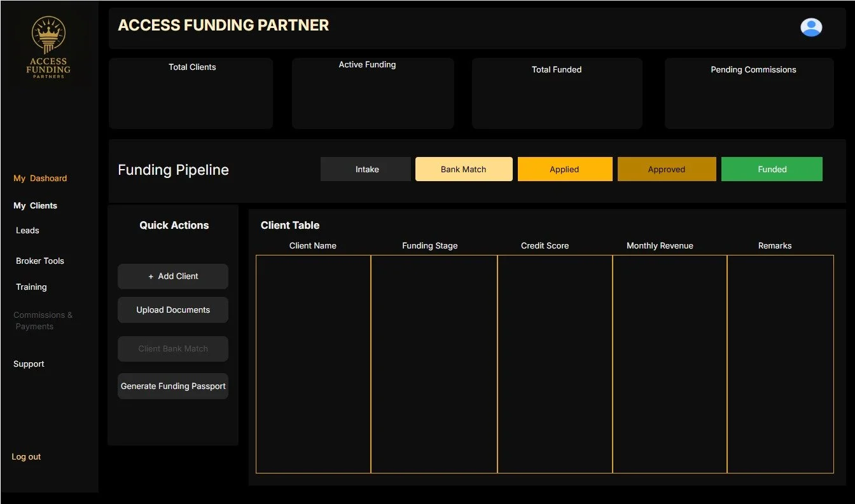Click the Quick Actions heading
Screen dimensions: 855x504
coord(174,226)
